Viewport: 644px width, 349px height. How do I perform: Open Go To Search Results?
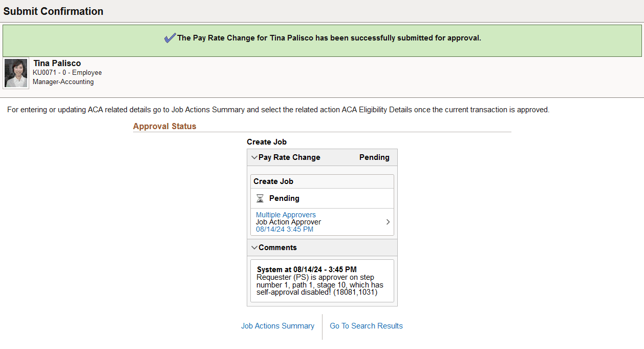point(366,326)
